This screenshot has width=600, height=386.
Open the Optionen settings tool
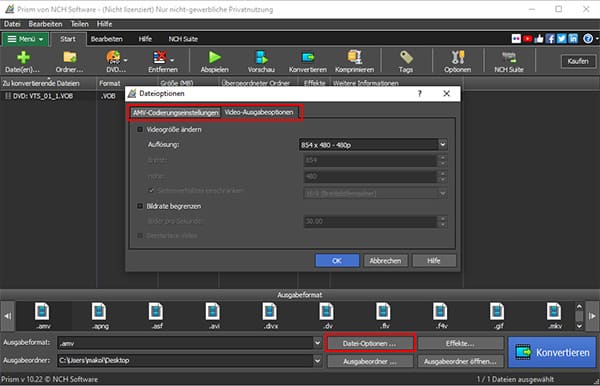pos(458,57)
